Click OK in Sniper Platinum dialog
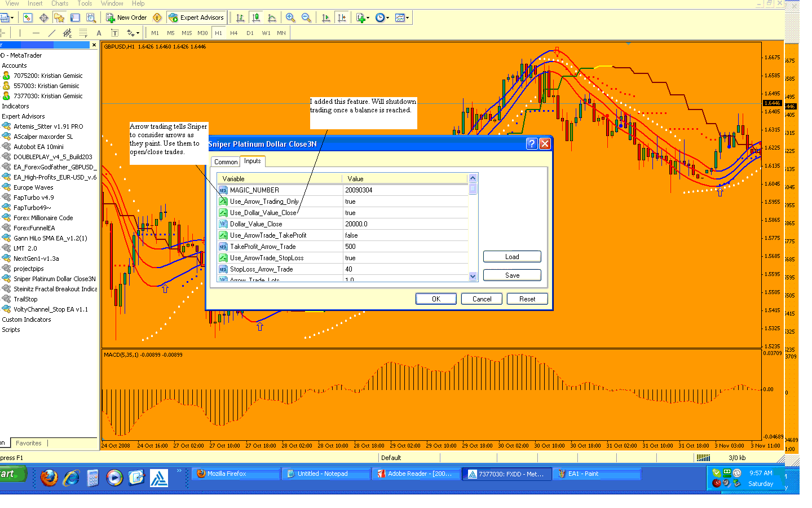The width and height of the screenshot is (812, 508). point(436,299)
